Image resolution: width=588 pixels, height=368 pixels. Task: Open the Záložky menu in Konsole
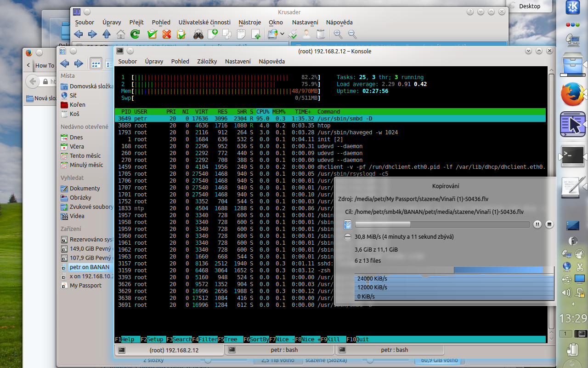tap(207, 61)
